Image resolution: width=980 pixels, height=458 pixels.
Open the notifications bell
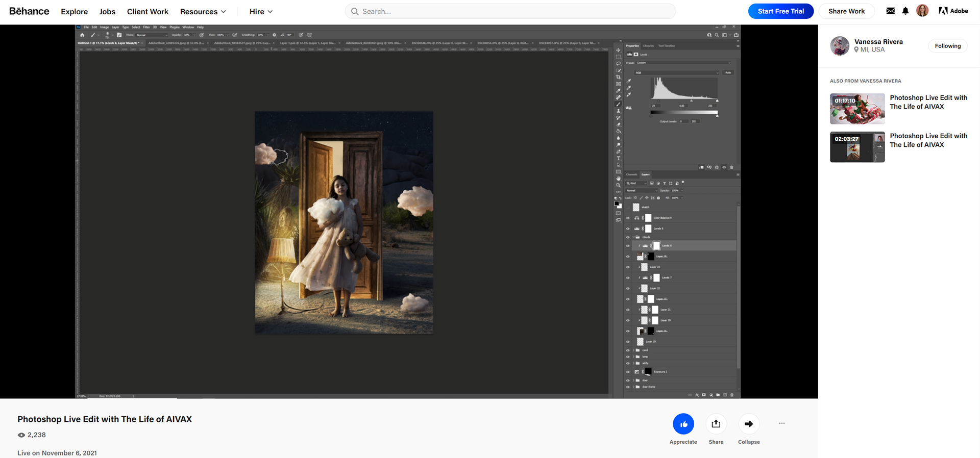coord(905,11)
